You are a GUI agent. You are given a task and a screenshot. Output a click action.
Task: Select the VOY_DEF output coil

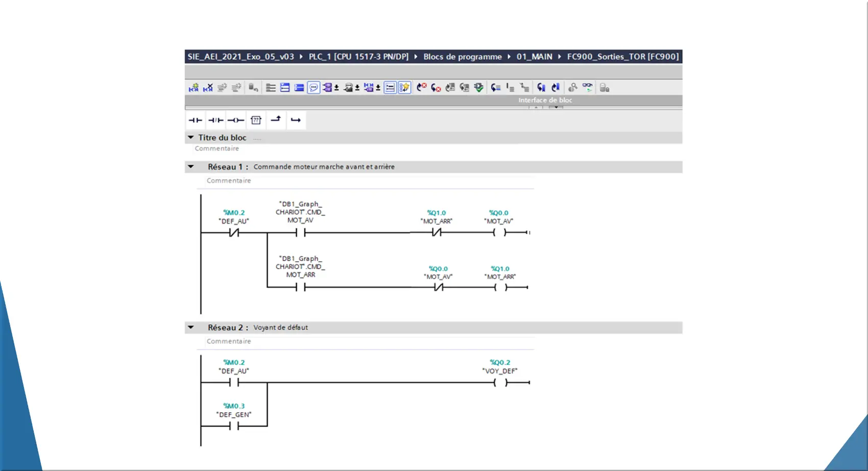[500, 382]
